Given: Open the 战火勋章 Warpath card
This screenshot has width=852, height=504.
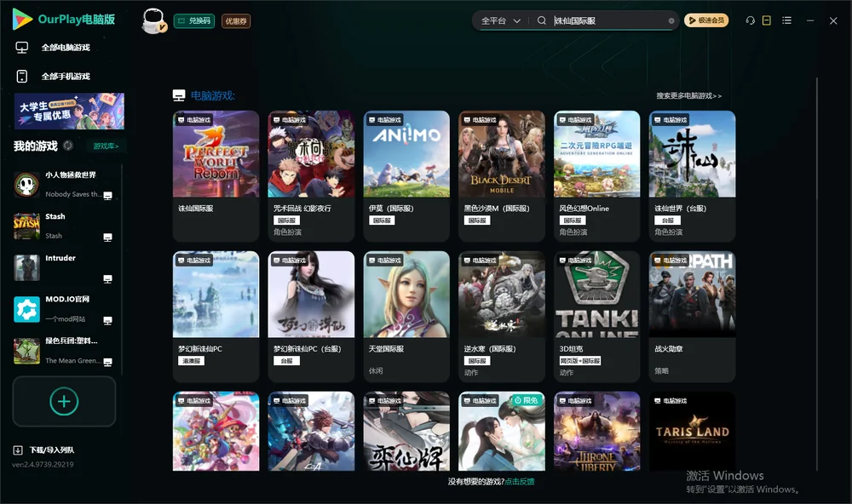Looking at the screenshot, I should [x=692, y=317].
